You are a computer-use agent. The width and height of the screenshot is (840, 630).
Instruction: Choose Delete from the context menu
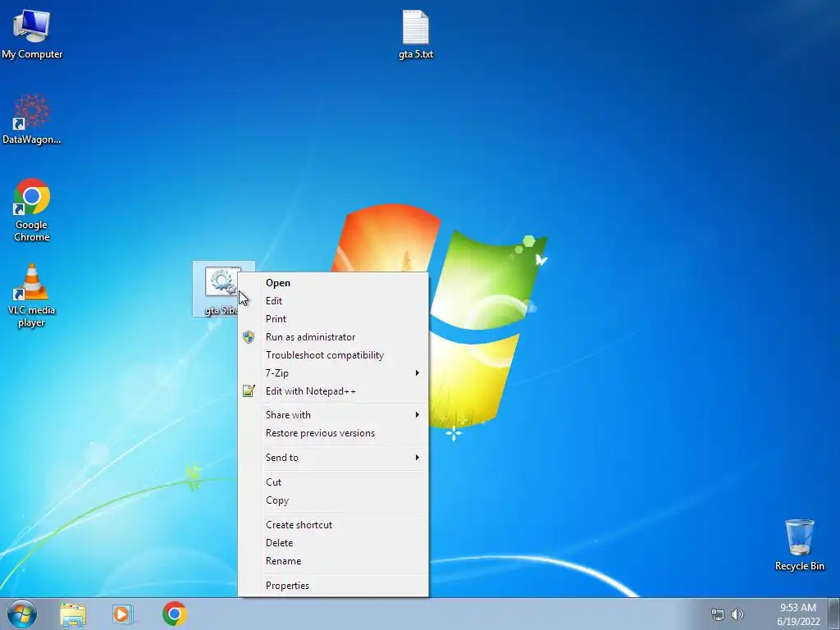333,543
